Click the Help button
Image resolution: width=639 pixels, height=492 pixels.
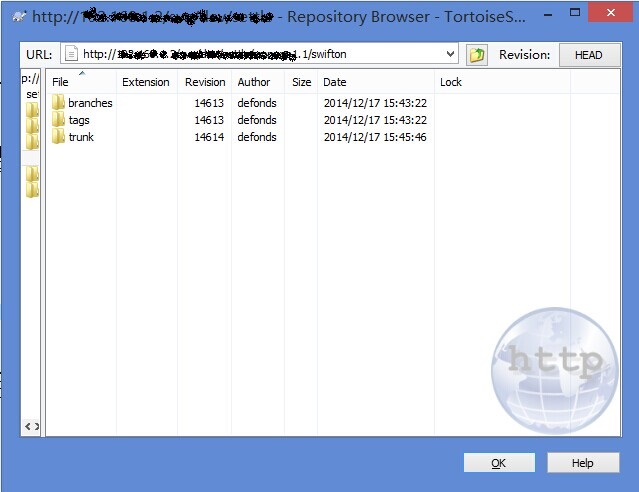coord(583,463)
